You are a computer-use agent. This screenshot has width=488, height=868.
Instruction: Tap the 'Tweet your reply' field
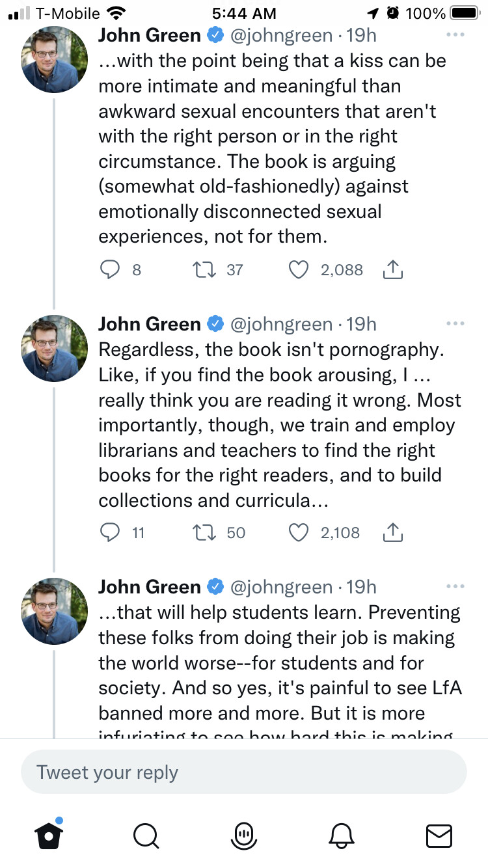click(244, 772)
